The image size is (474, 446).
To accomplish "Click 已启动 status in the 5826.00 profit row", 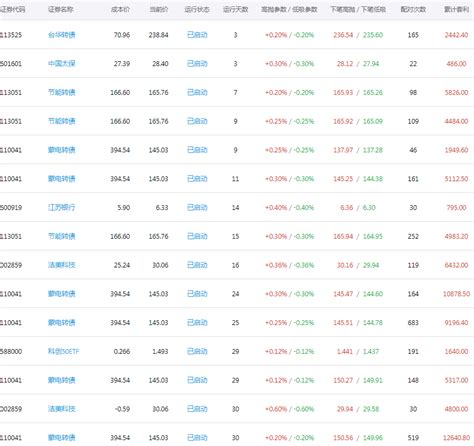I will tap(197, 92).
